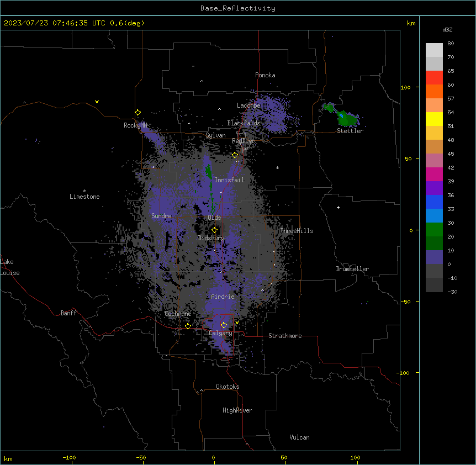Click the HighRiver label

[237, 410]
